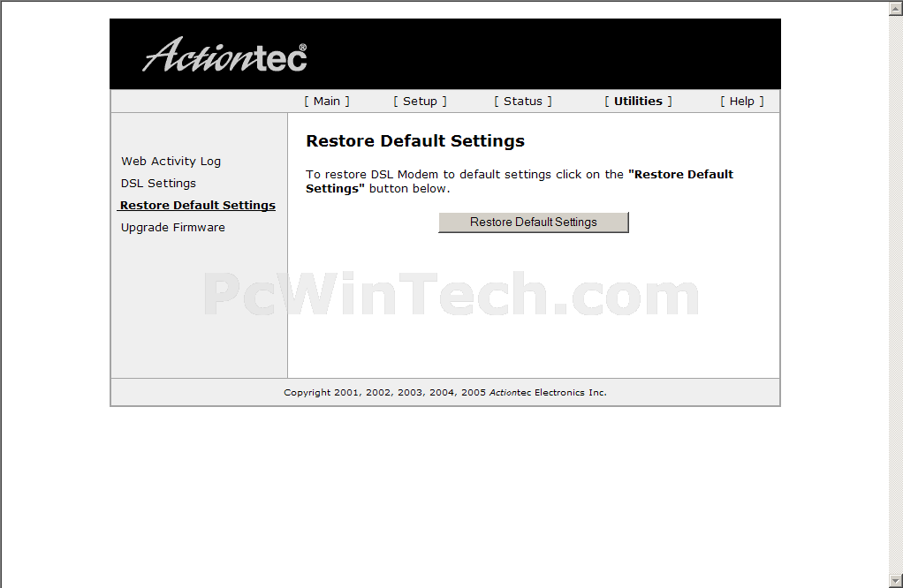The height and width of the screenshot is (588, 903).
Task: Click the scrollbar down arrow
Action: coord(896,581)
